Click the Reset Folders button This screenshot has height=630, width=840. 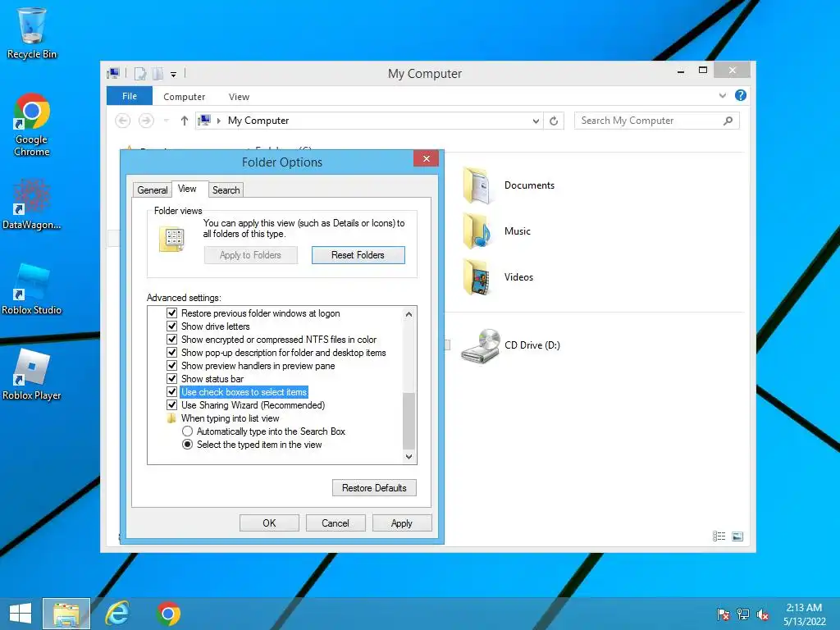click(358, 255)
